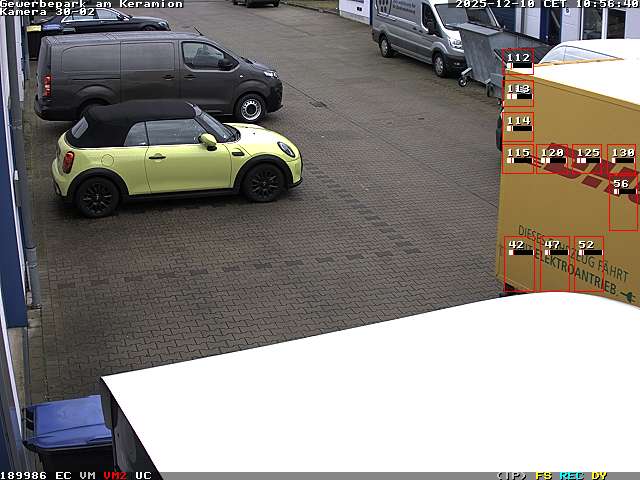The height and width of the screenshot is (480, 640).
Task: Select the detection box labeled 112
Action: [x=517, y=62]
